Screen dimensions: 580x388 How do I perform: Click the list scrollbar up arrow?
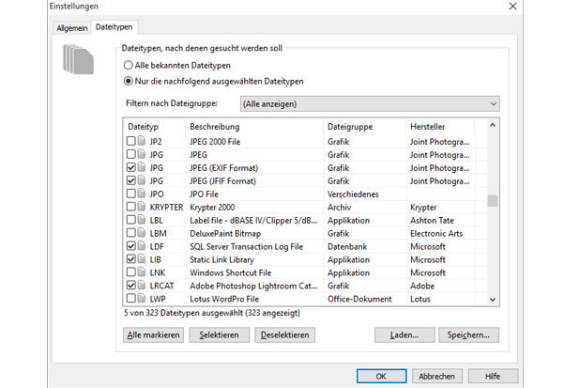pyautogui.click(x=492, y=125)
